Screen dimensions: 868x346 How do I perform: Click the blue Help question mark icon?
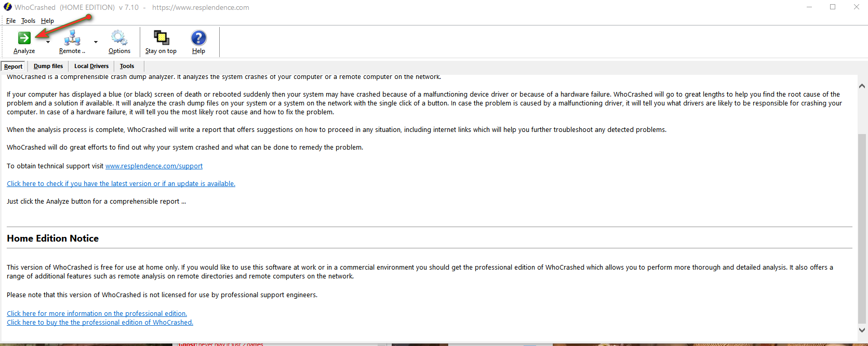[x=198, y=38]
